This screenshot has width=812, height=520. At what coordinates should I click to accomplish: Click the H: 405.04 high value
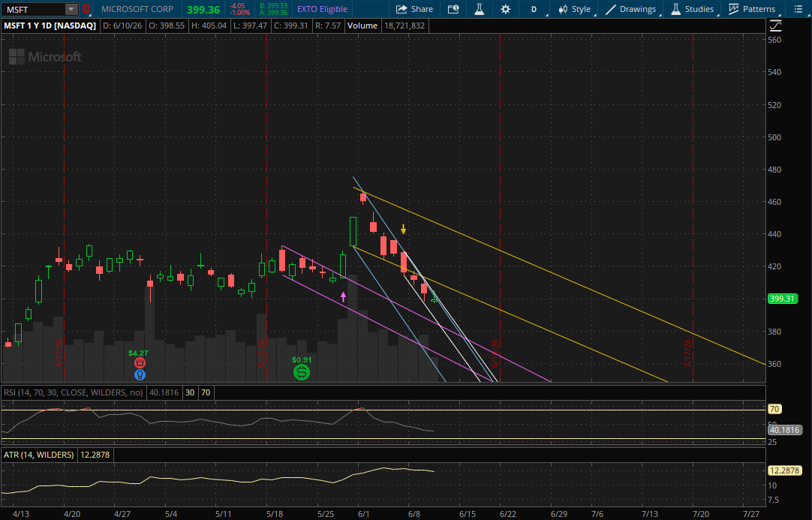coord(209,26)
